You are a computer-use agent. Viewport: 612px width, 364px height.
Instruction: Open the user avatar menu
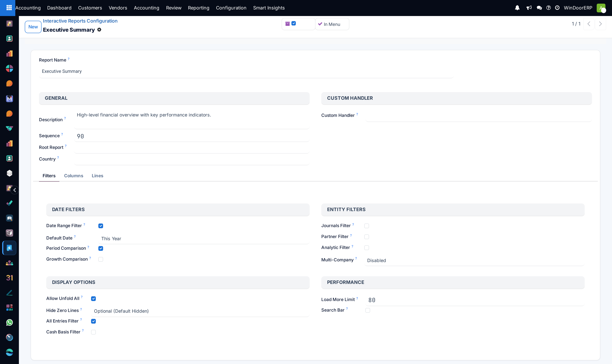[601, 8]
